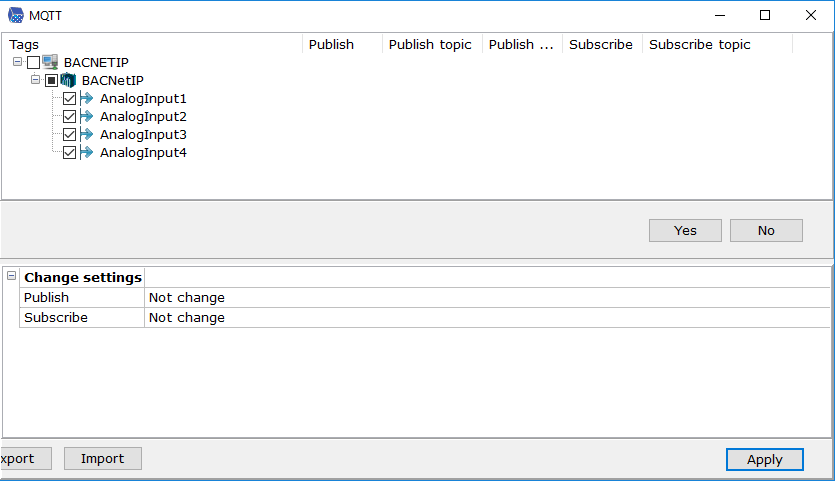The height and width of the screenshot is (481, 835).
Task: Click the AnalogInput4 tag arrow icon
Action: (x=86, y=152)
